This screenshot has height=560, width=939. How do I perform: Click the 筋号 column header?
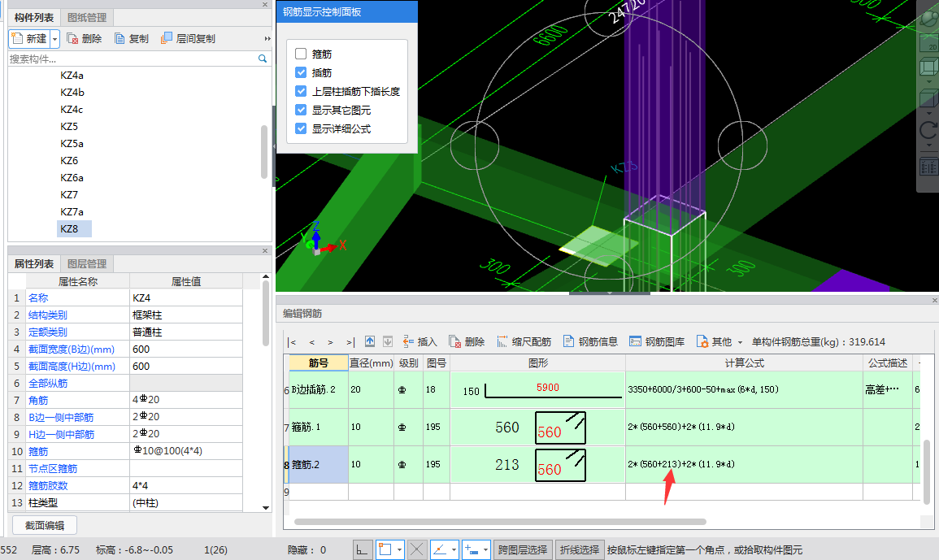[x=319, y=363]
